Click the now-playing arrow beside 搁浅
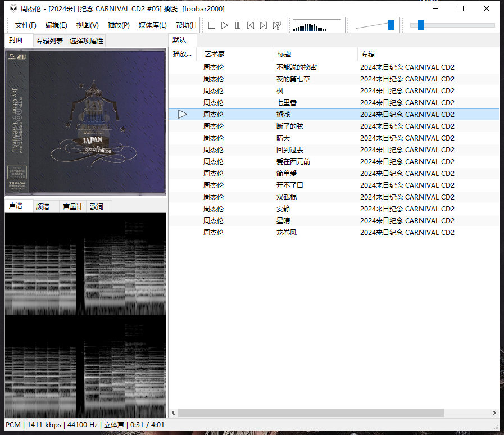Screen dimensions: 504x435 point(182,114)
